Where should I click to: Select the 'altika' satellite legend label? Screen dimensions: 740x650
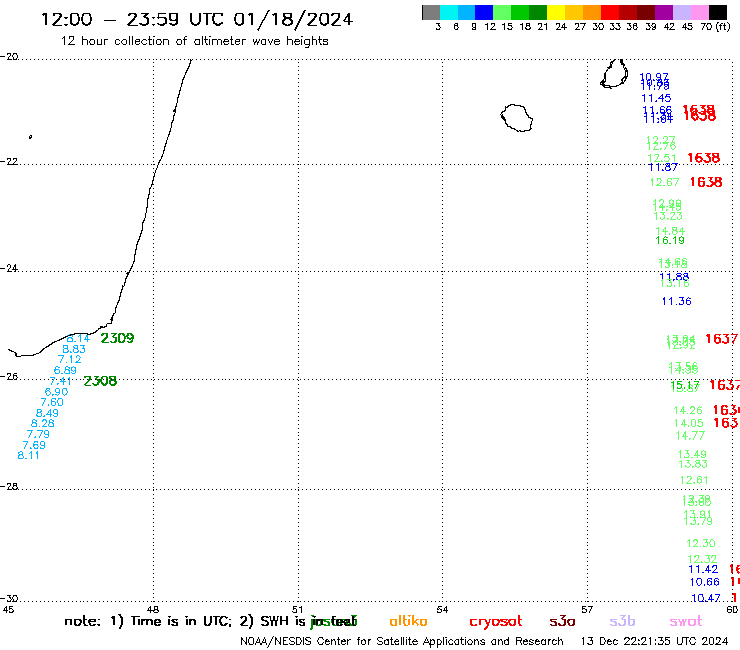pos(408,621)
